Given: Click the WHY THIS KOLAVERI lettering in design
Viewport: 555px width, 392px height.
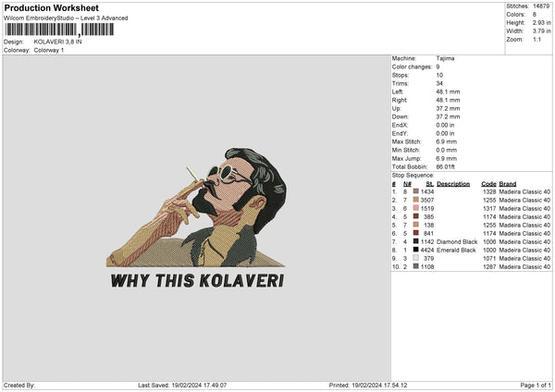Looking at the screenshot, I should click(198, 280).
